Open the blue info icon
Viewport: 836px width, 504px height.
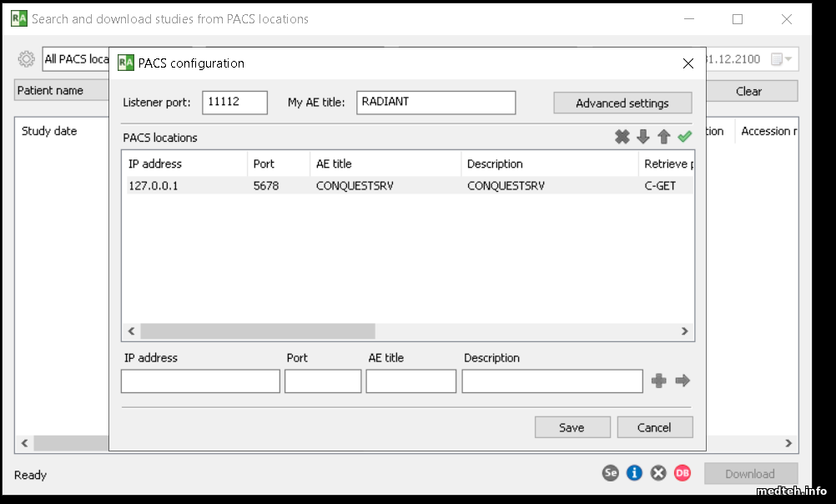635,473
